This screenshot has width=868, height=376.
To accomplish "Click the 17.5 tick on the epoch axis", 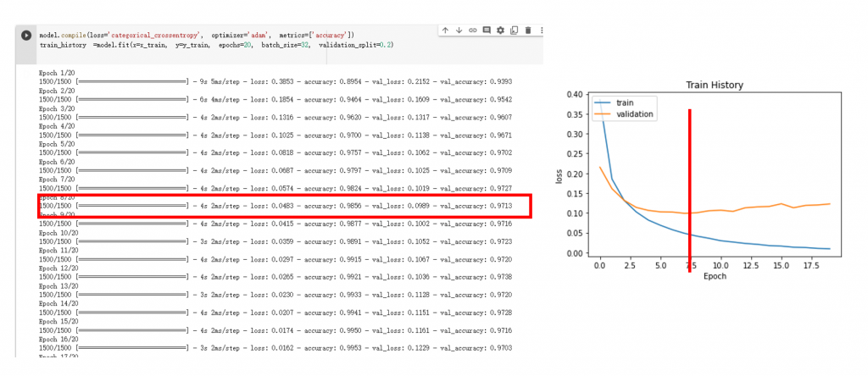I will coord(810,265).
